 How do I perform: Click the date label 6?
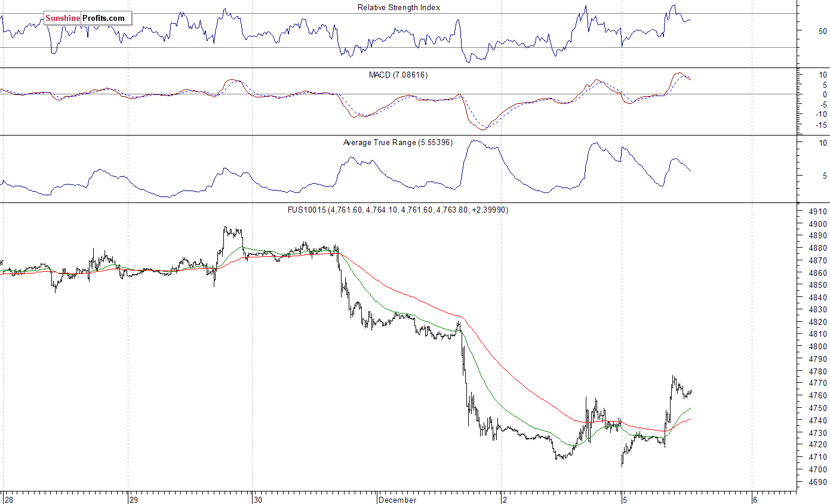755,500
